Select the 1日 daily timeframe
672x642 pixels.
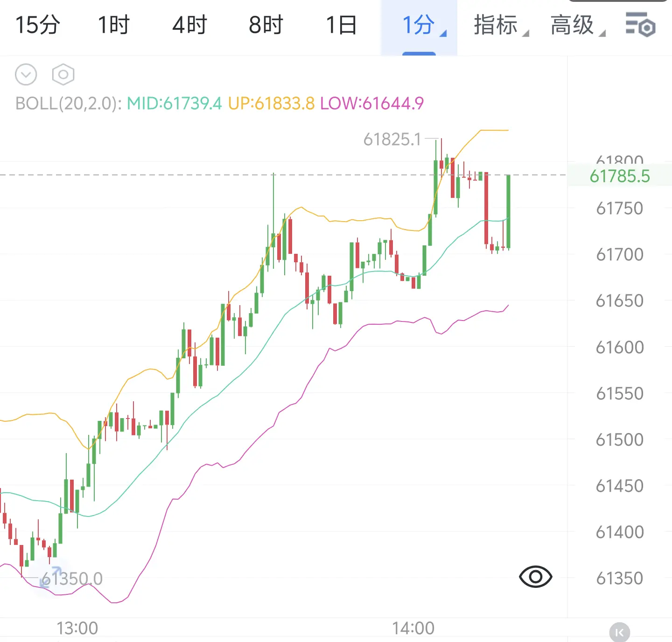click(341, 25)
